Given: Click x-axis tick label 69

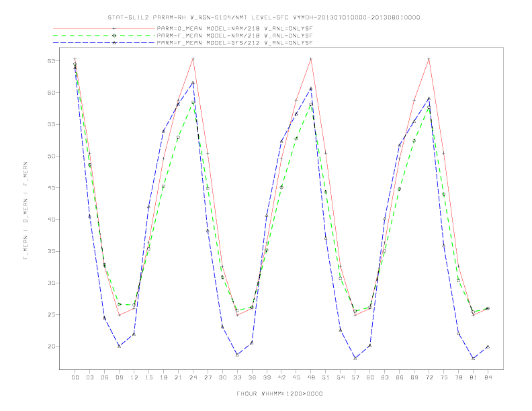Looking at the screenshot, I should point(414,377).
